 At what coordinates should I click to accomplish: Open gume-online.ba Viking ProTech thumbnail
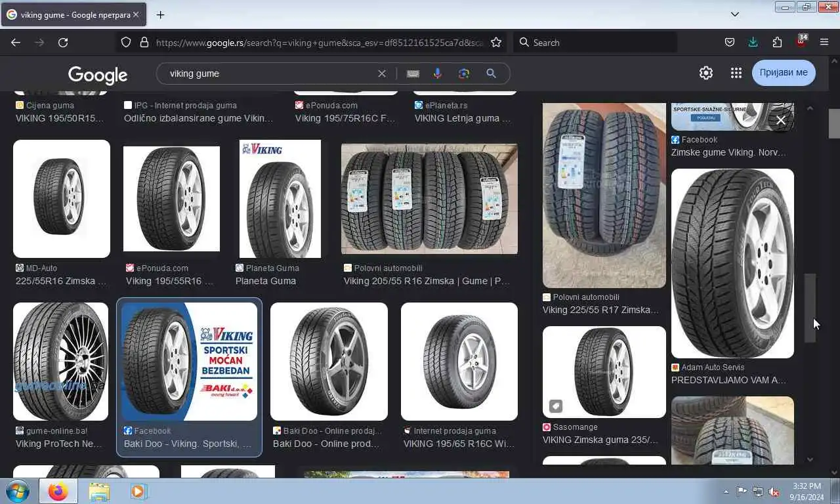click(60, 362)
